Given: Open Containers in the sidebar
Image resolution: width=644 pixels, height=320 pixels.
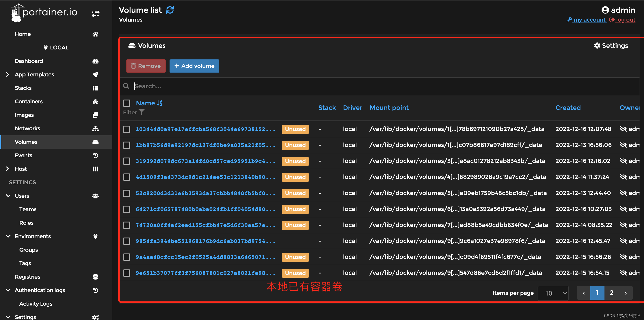Looking at the screenshot, I should pyautogui.click(x=29, y=102).
